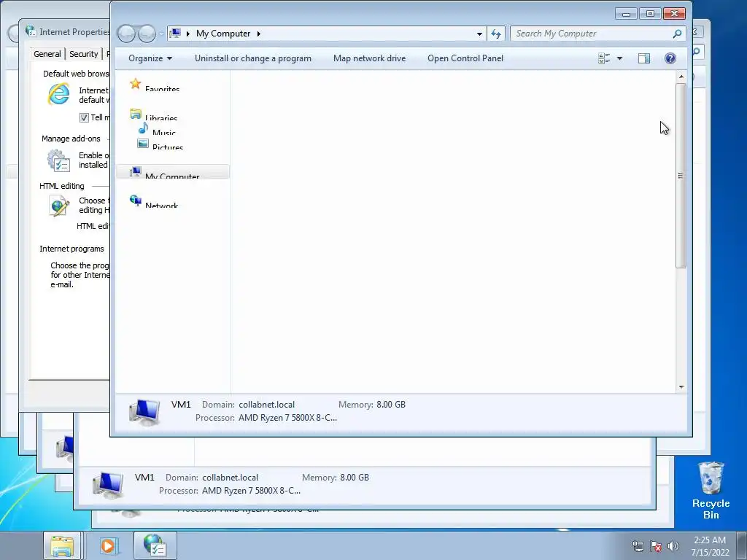The height and width of the screenshot is (560, 747).
Task: Click '8.00 GB' memory value in front details pane
Action: pyautogui.click(x=391, y=404)
